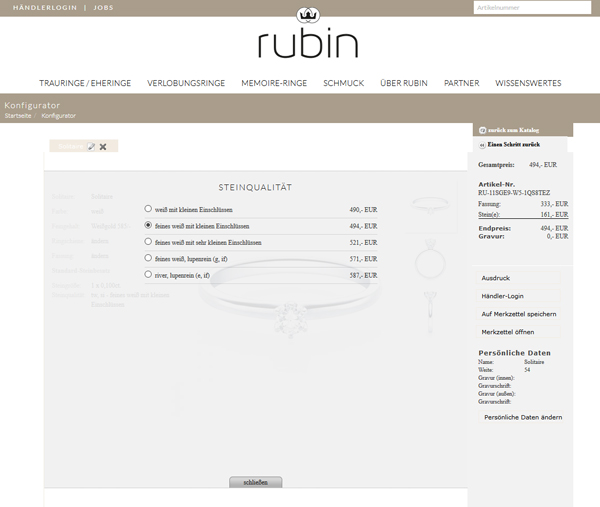
Task: Click the 490,- EUR price text
Action: (363, 210)
